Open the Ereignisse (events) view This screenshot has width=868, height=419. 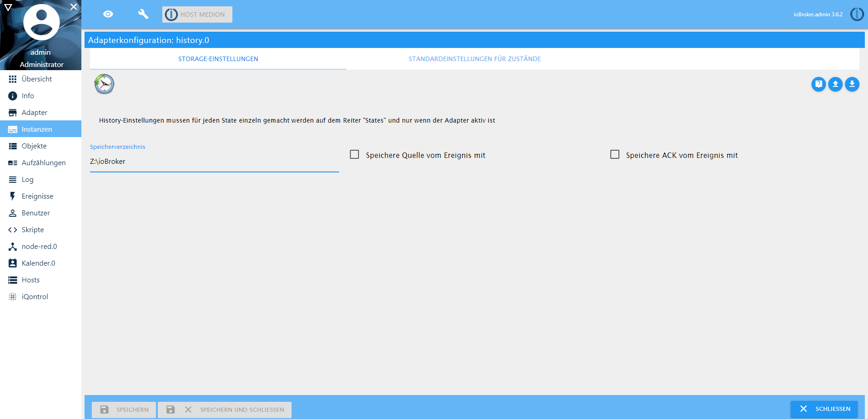[38, 196]
